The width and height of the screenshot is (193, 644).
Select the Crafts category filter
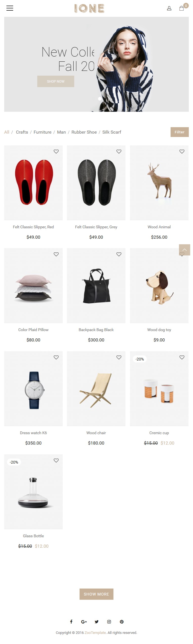[22, 132]
